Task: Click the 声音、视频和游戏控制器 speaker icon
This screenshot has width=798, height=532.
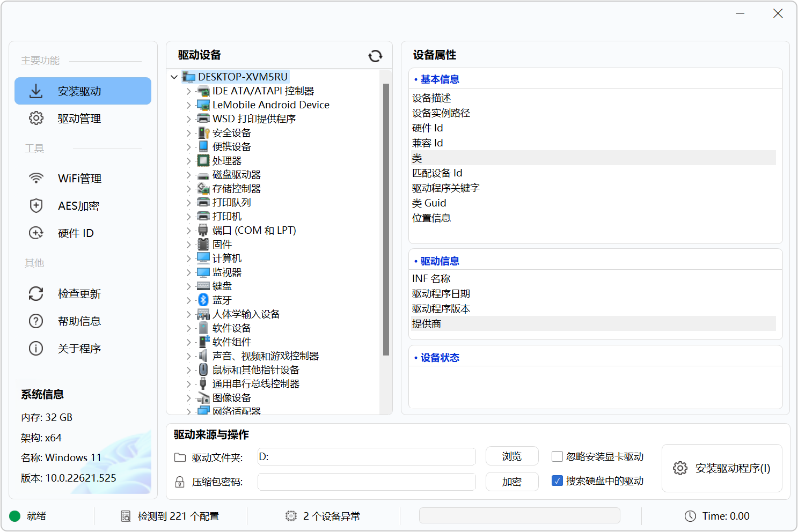Action: pyautogui.click(x=203, y=356)
